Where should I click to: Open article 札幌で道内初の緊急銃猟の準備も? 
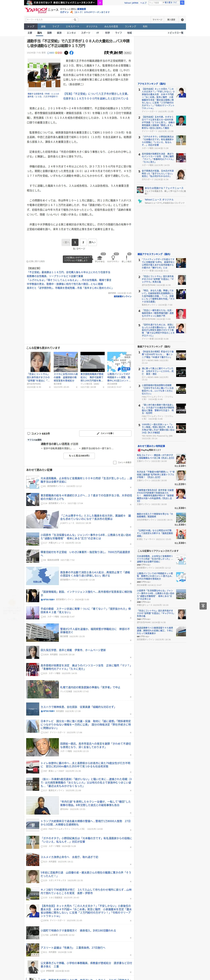point(90,687)
